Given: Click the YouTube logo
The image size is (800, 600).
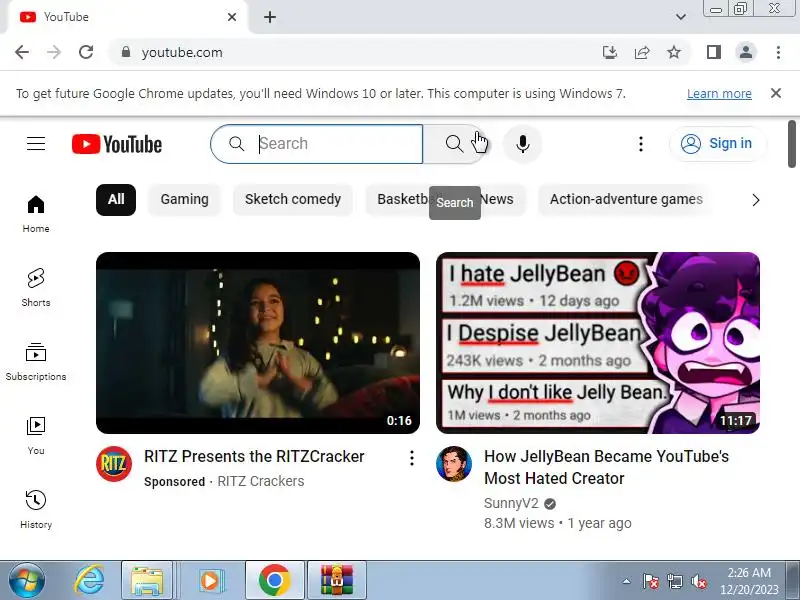Looking at the screenshot, I should pos(117,144).
